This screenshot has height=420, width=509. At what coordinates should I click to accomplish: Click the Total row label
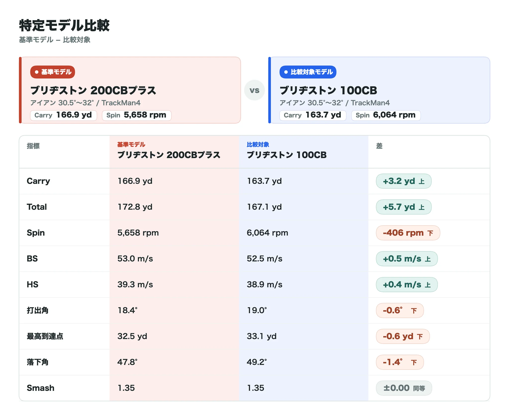tap(37, 207)
